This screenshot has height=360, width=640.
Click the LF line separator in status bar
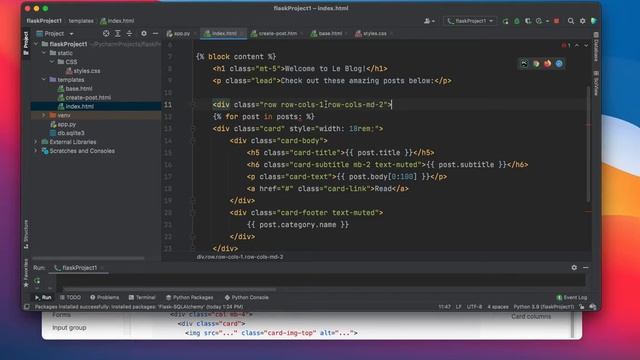458,307
